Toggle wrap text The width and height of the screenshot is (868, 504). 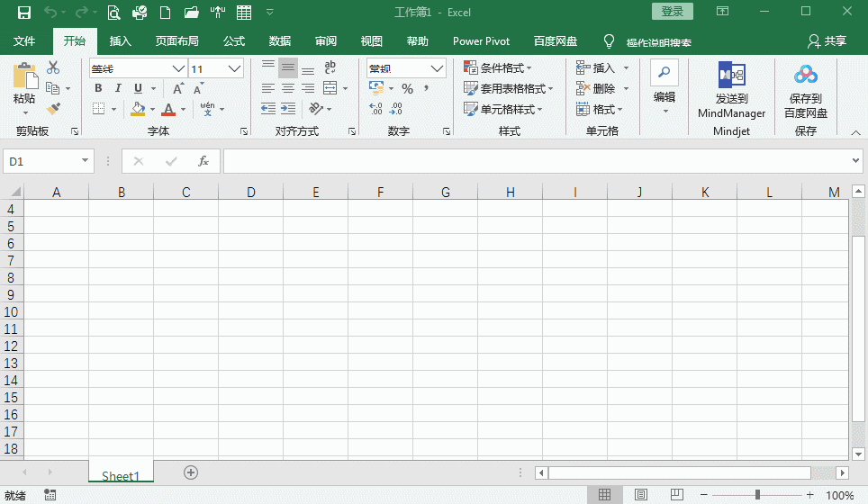click(330, 67)
